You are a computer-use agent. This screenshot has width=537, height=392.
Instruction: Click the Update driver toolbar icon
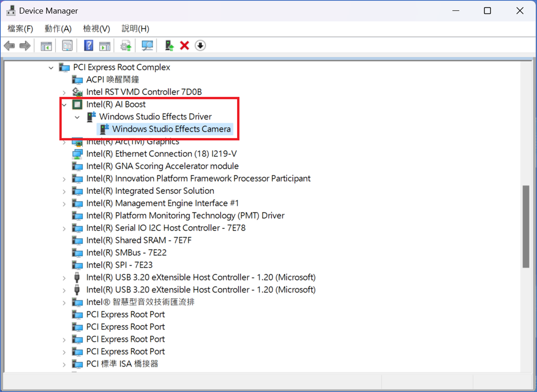(169, 46)
